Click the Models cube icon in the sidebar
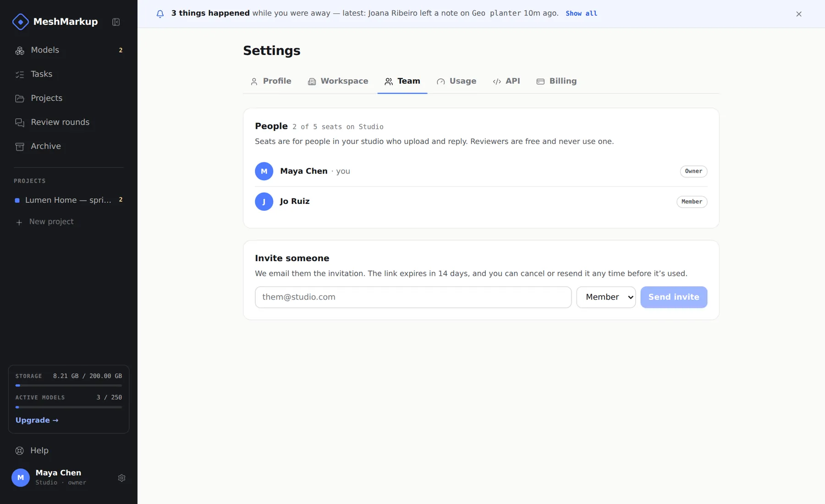 click(x=20, y=50)
